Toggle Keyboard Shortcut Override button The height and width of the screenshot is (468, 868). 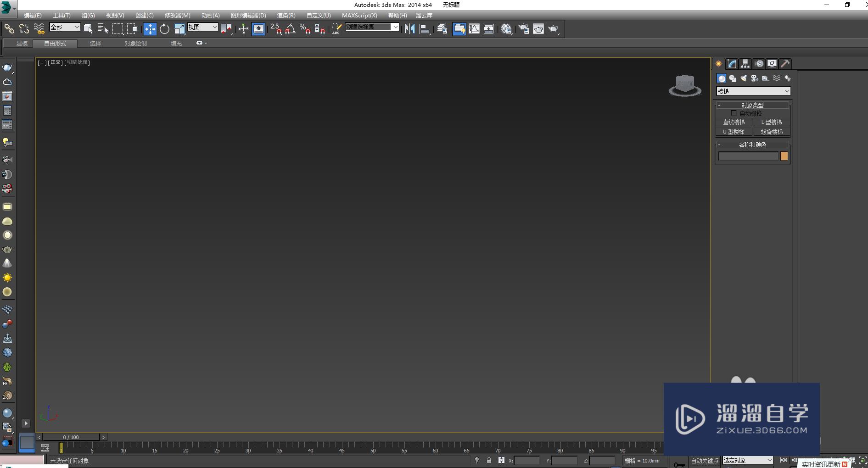258,29
